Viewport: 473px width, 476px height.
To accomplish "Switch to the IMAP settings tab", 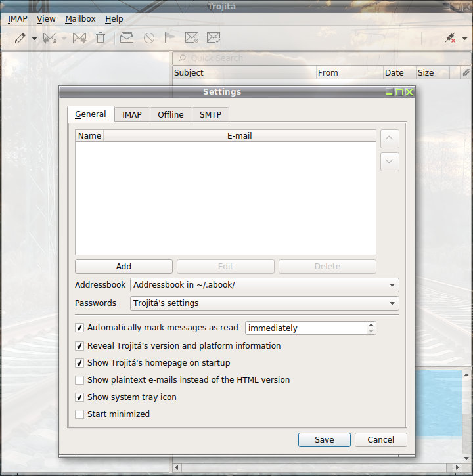I will point(132,115).
